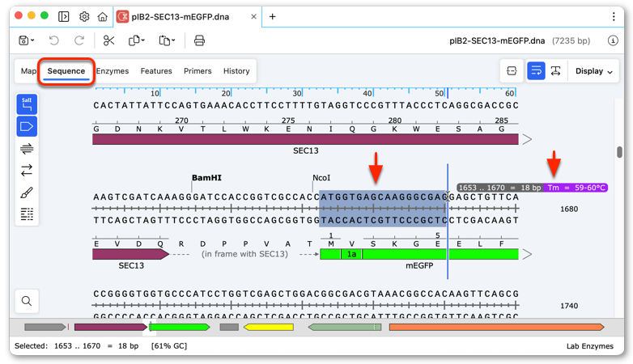Toggle show features sidebar button
The width and height of the screenshot is (633, 364).
pos(27,127)
